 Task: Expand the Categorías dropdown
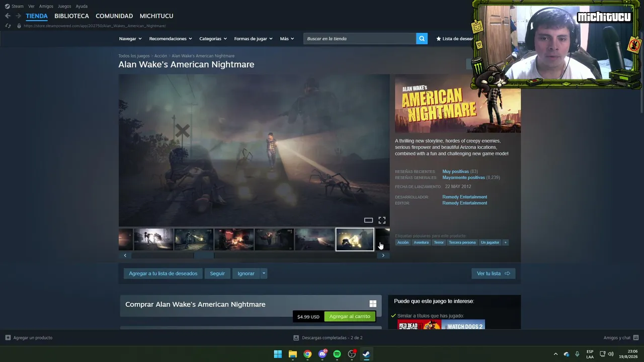(213, 39)
